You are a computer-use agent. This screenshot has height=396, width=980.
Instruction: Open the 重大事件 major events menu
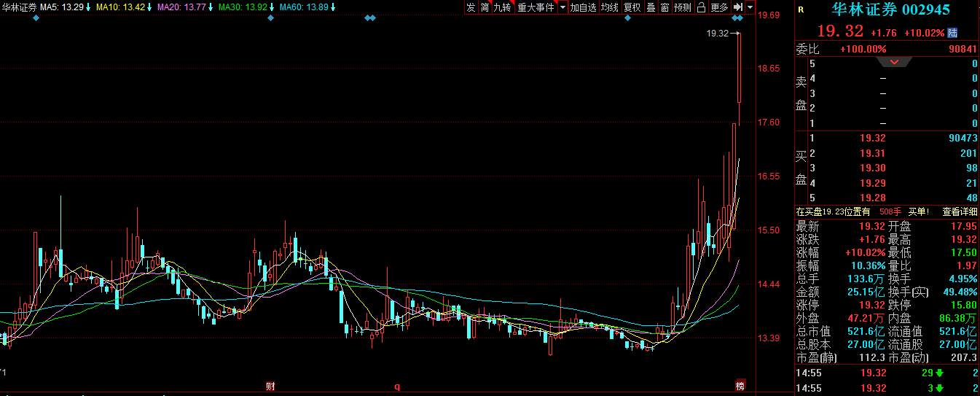point(535,7)
